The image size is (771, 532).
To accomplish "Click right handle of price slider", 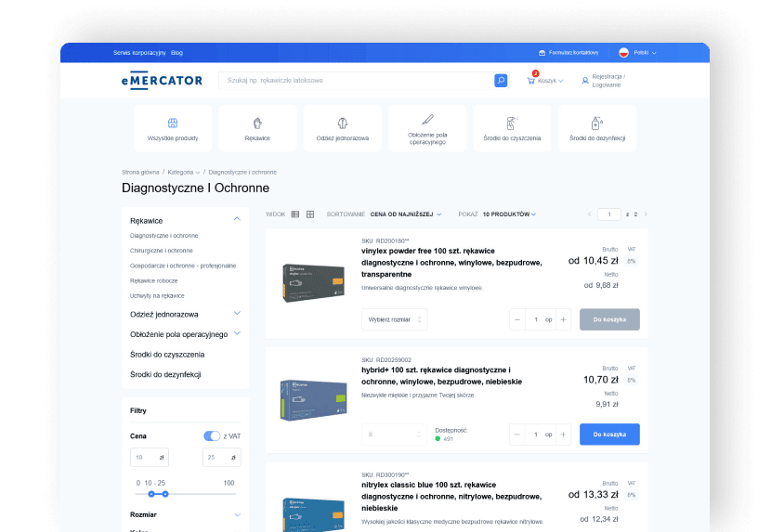I will (165, 494).
